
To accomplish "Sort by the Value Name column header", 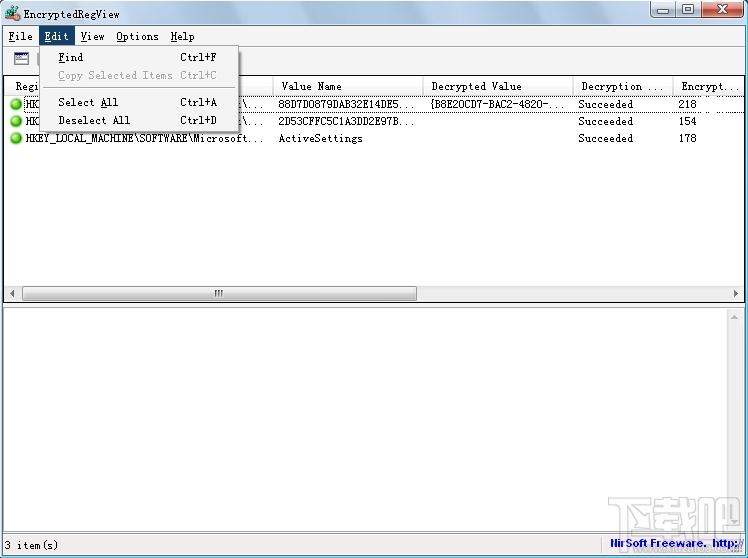I will [348, 86].
